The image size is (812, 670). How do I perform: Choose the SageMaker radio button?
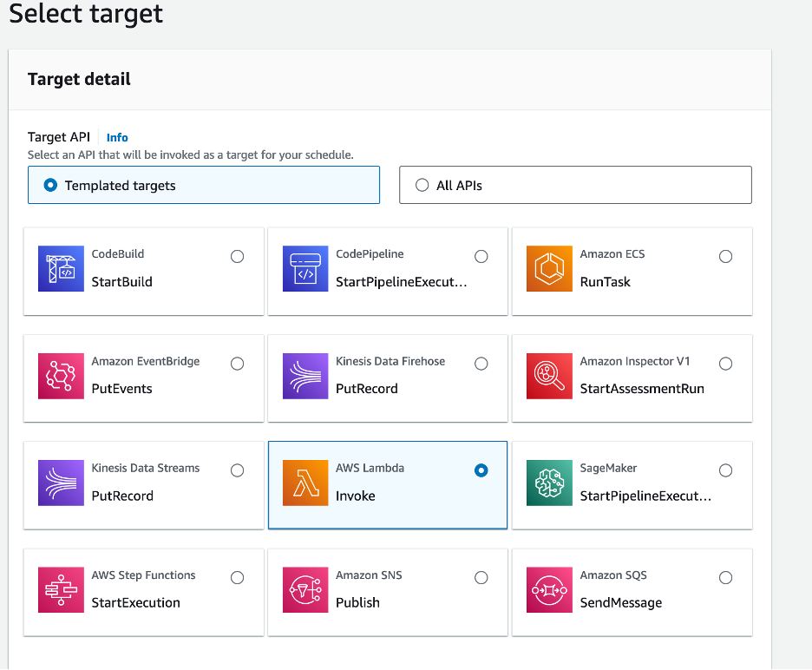click(x=725, y=470)
